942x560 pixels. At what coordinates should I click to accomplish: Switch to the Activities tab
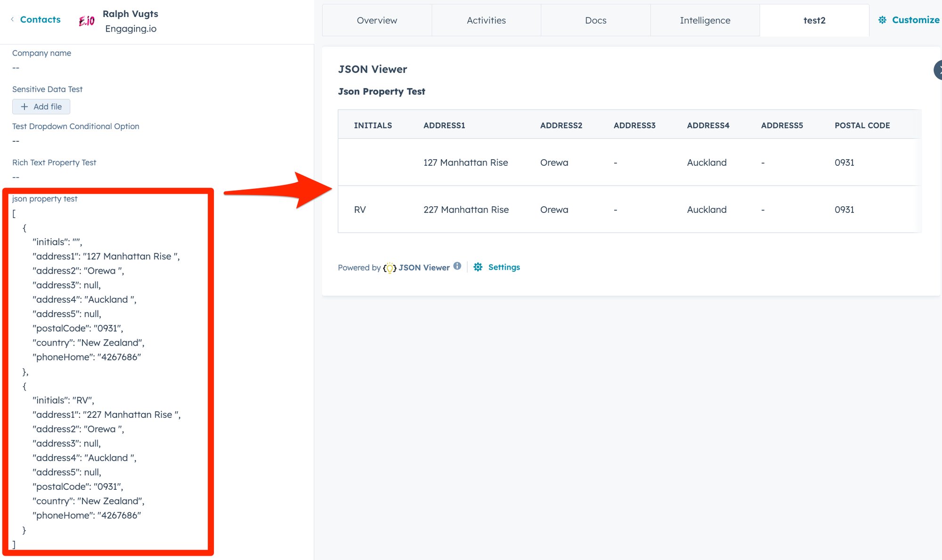tap(486, 20)
